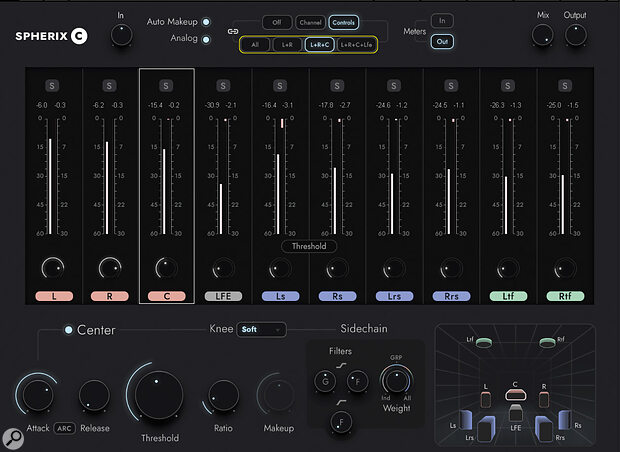
Task: Switch meters to In
Action: tap(442, 21)
